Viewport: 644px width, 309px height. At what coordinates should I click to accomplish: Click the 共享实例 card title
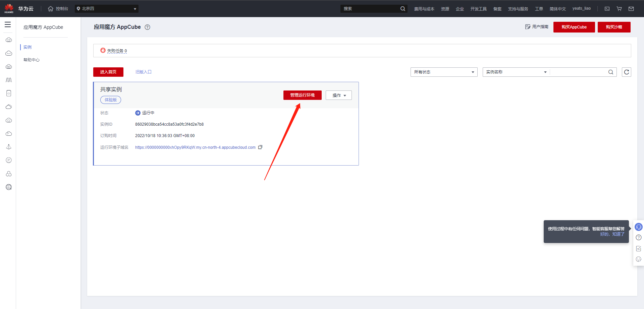[x=111, y=89]
